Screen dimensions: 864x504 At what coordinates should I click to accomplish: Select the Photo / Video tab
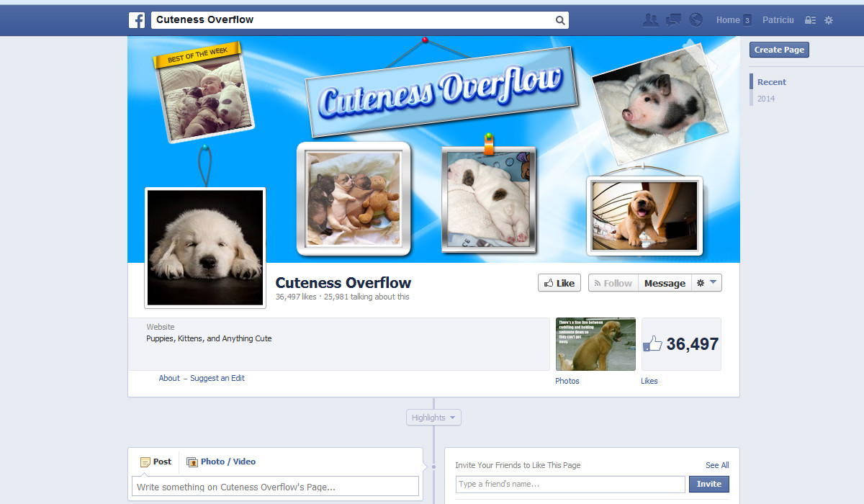221,462
